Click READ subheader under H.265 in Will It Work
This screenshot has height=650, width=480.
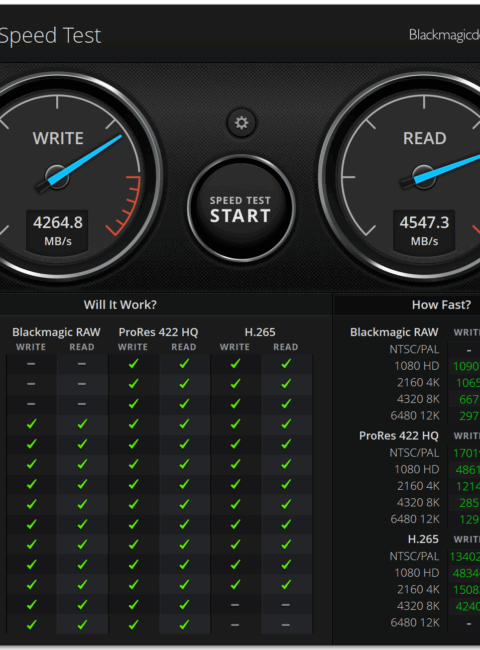(286, 347)
